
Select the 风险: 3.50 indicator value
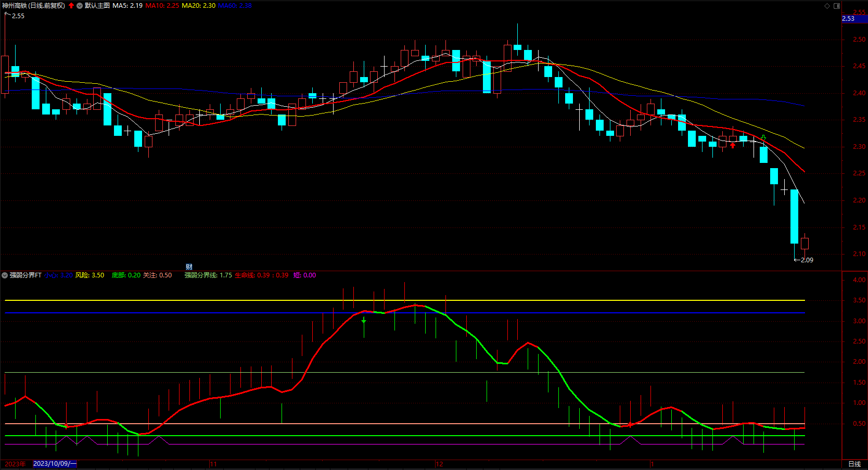click(x=90, y=275)
